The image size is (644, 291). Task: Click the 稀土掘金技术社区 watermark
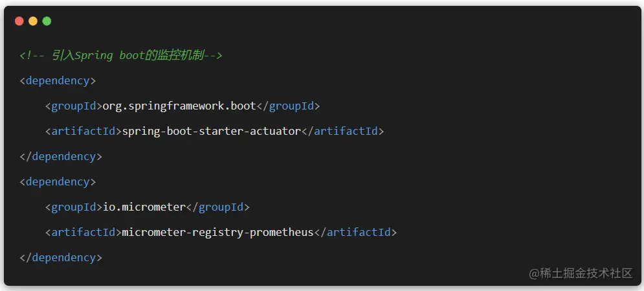pyautogui.click(x=581, y=274)
